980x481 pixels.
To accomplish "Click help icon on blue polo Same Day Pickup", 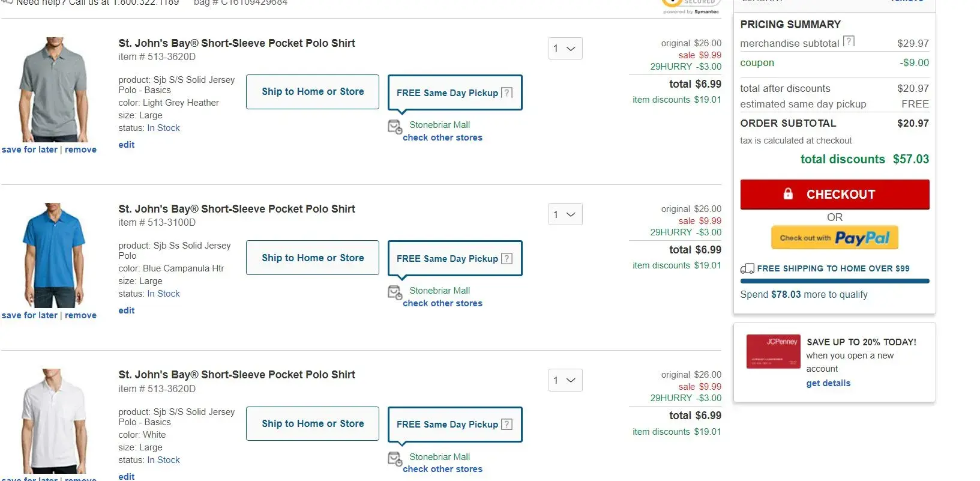I will pyautogui.click(x=507, y=258).
